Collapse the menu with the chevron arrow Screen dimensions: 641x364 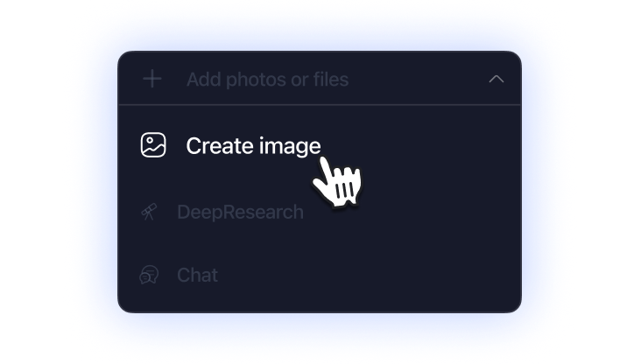click(x=497, y=79)
